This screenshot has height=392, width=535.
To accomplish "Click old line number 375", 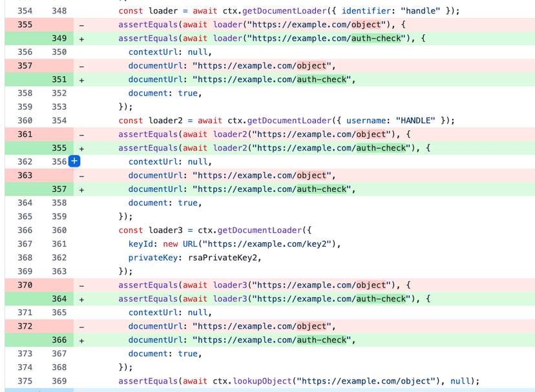I will 25,381.
